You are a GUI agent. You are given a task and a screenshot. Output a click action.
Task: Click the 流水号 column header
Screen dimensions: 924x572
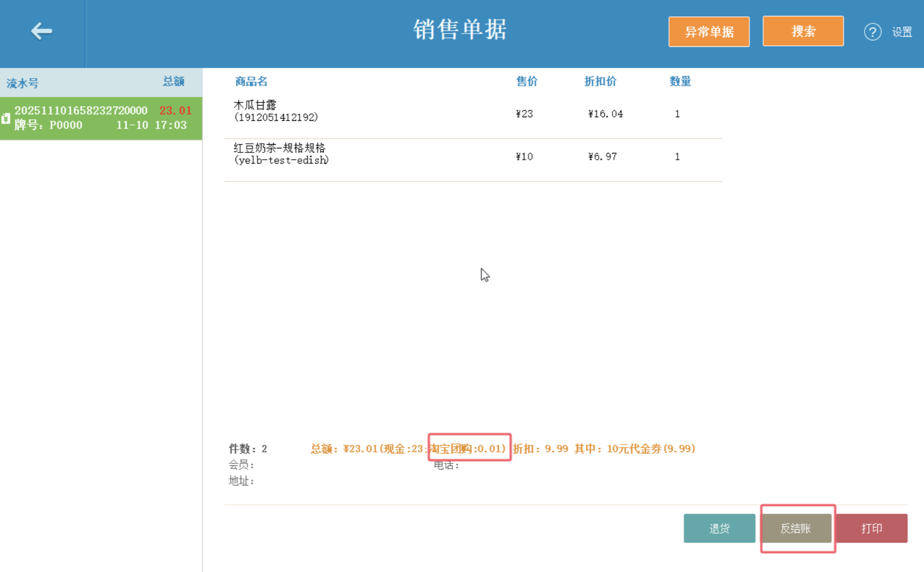[22, 83]
